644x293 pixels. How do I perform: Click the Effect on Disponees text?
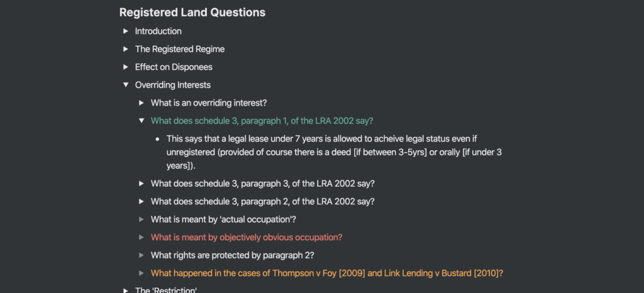(x=174, y=67)
